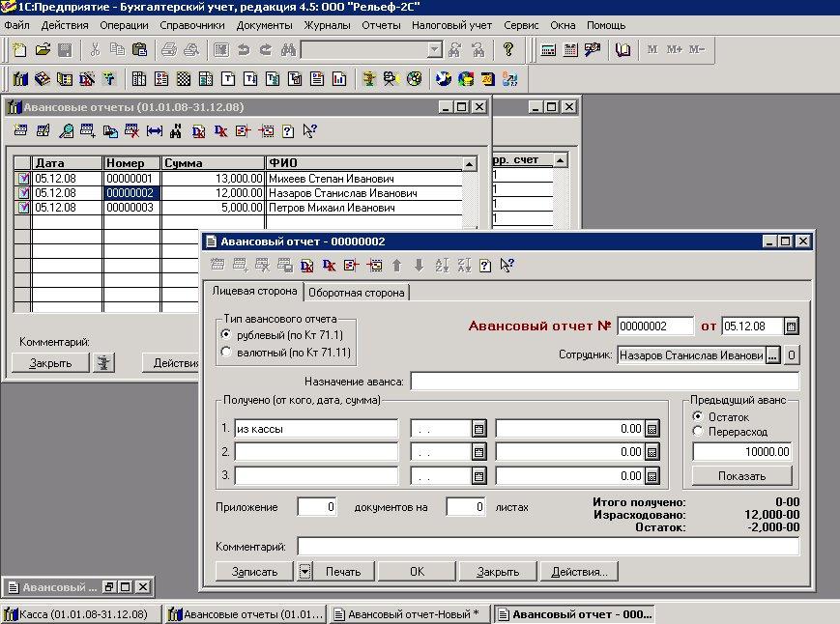Open the employee selection ellipsis button
Viewport: 840px width, 624px height.
coord(772,355)
